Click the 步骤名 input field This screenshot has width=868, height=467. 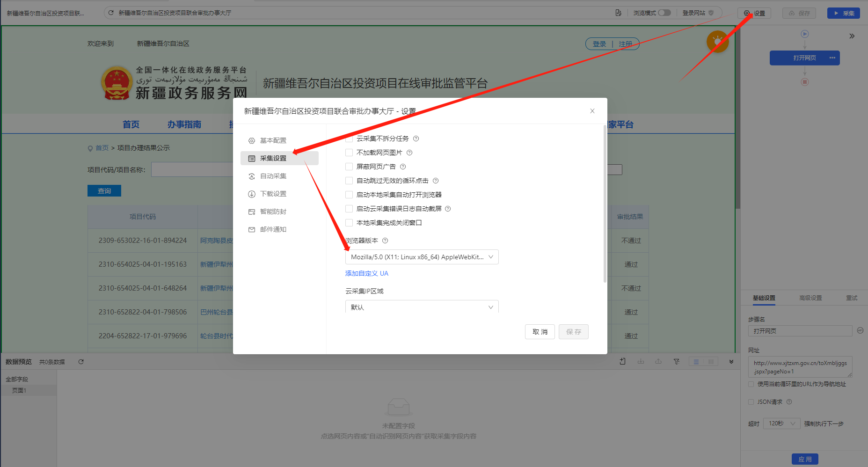tap(800, 331)
